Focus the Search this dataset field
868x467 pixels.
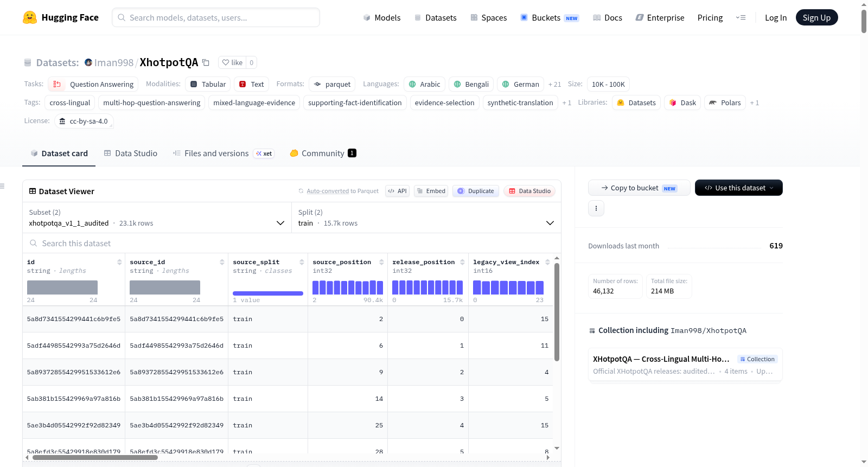pos(292,244)
